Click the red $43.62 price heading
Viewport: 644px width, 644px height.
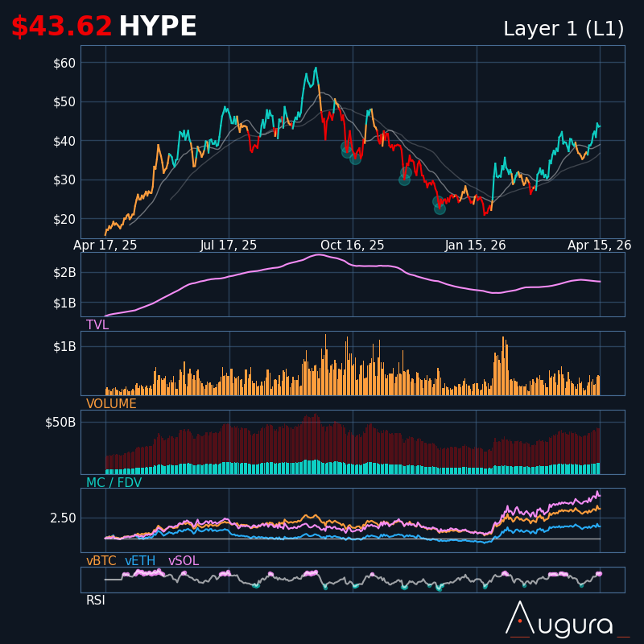tap(61, 27)
